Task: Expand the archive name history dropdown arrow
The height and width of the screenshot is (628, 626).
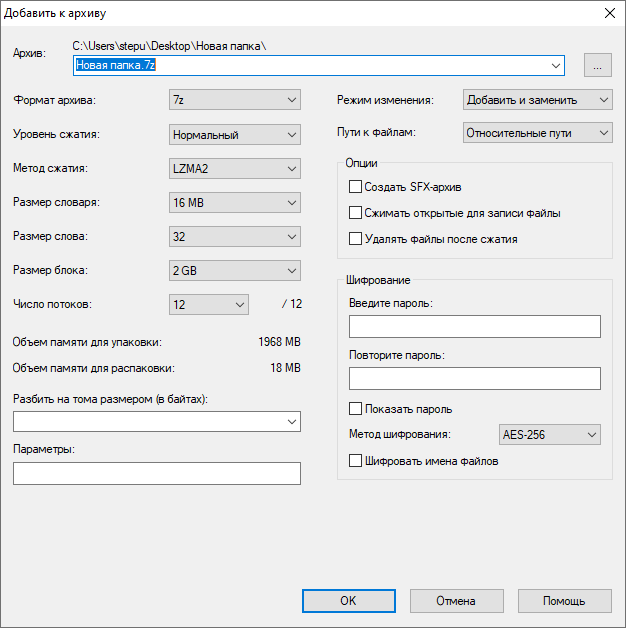Action: pos(556,66)
